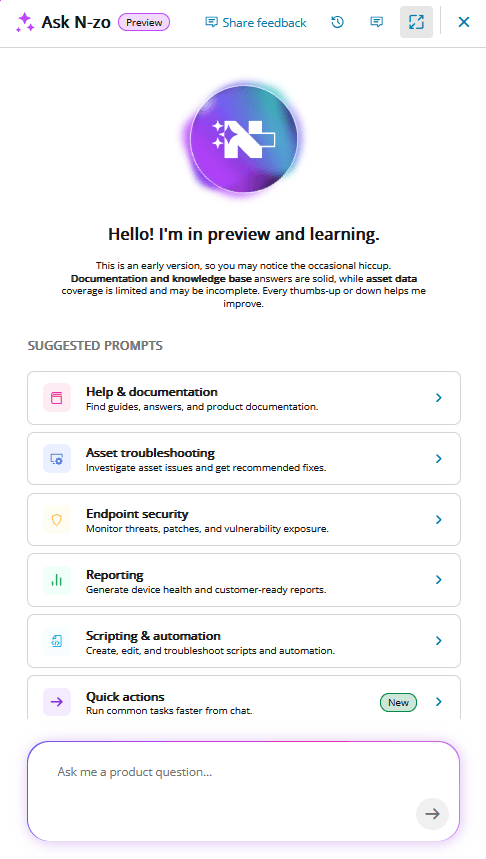This screenshot has width=486, height=859.
Task: Click the new chat speech bubble icon
Action: (x=376, y=22)
